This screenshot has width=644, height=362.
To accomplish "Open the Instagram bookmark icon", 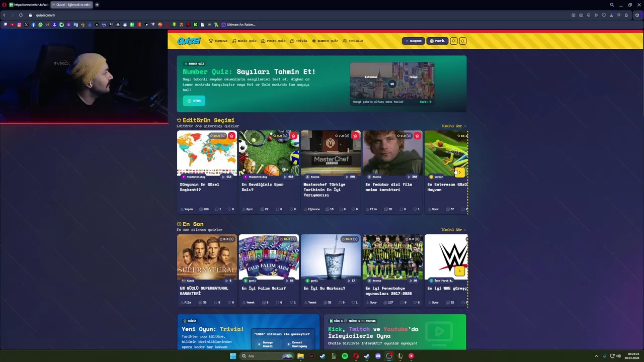I will pos(20,25).
